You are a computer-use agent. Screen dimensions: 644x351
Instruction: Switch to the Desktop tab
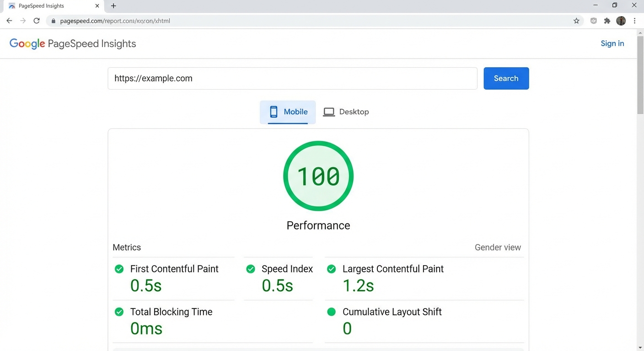click(346, 112)
